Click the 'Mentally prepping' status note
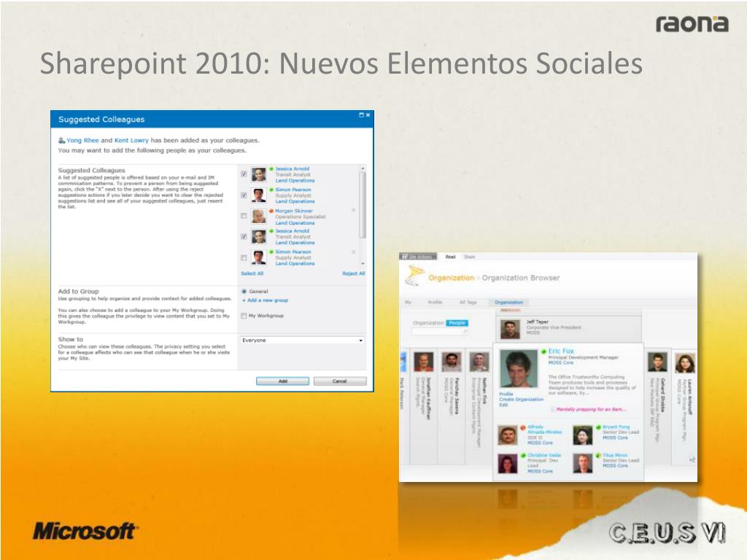747x560 pixels. pos(591,409)
